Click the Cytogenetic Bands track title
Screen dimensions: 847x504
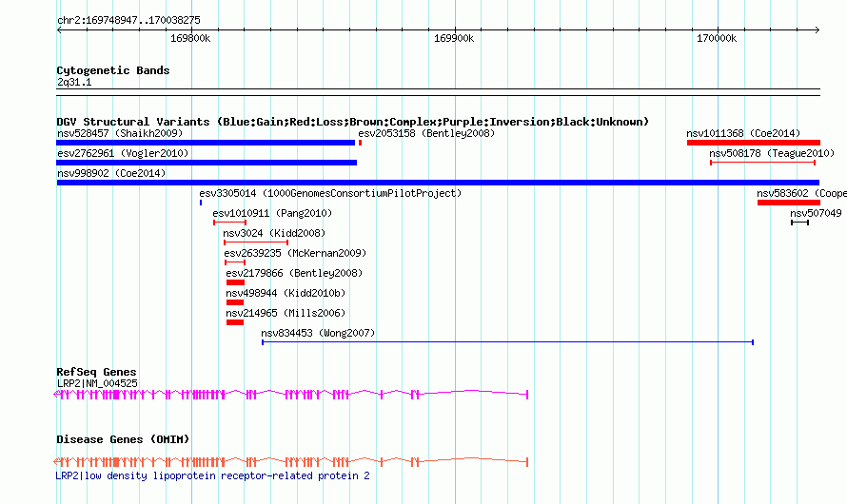(x=113, y=70)
